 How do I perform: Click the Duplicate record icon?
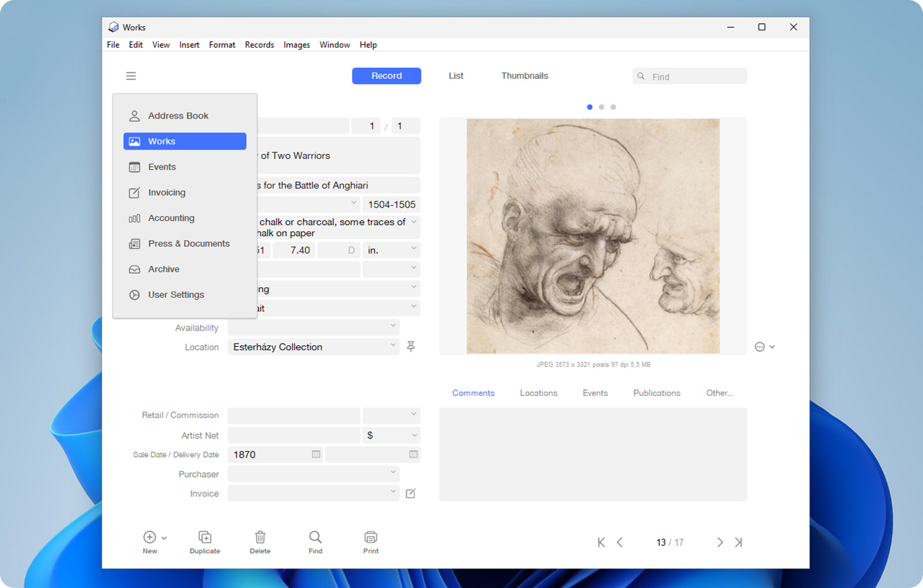pyautogui.click(x=205, y=537)
